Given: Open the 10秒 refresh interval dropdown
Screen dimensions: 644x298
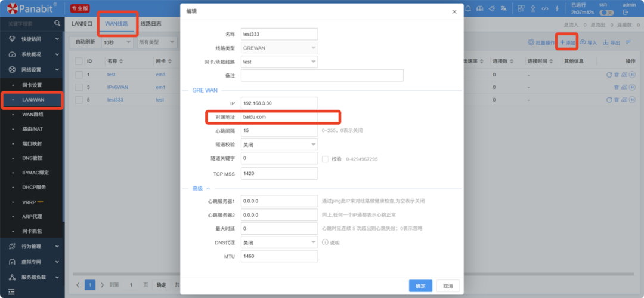Looking at the screenshot, I should pyautogui.click(x=117, y=42).
